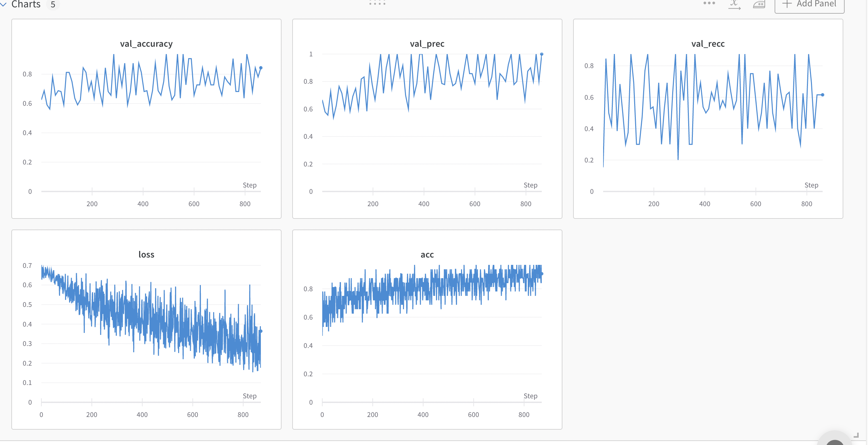
Task: Click the val_accuracy line plot area
Action: (151, 123)
